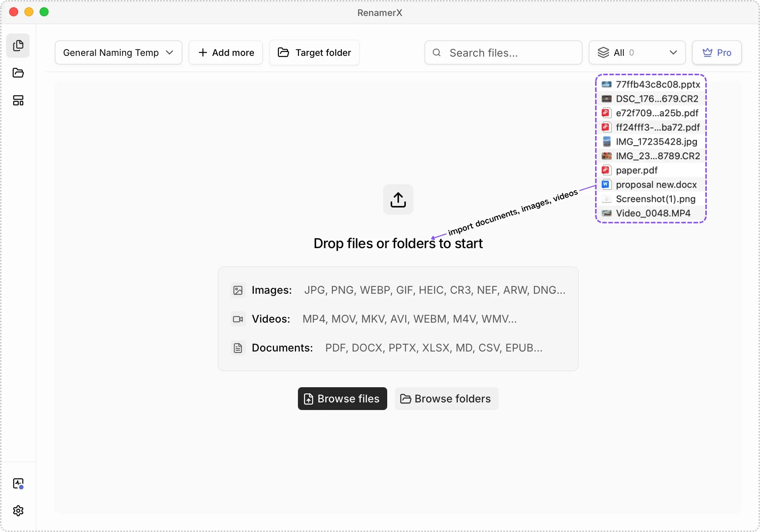Open the activity monitor sidebar icon
Screen dimensions: 760x532
[x=18, y=483]
